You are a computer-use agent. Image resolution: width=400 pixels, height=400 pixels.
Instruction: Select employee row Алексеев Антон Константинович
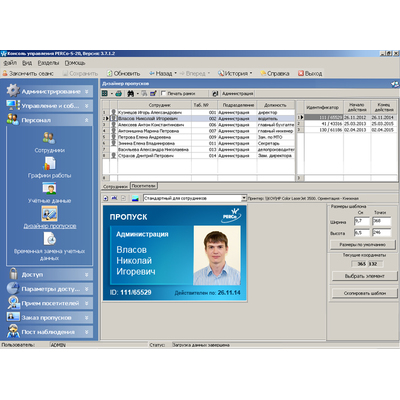[x=198, y=125]
